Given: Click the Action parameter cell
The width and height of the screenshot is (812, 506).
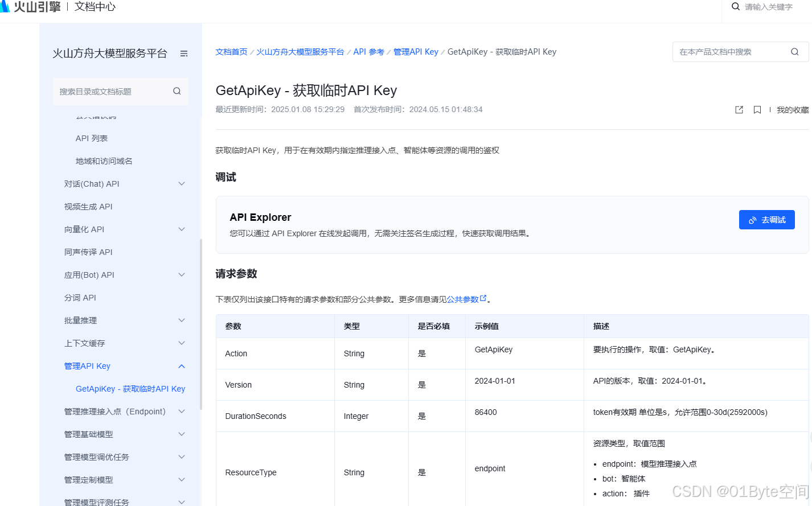Looking at the screenshot, I should (275, 353).
